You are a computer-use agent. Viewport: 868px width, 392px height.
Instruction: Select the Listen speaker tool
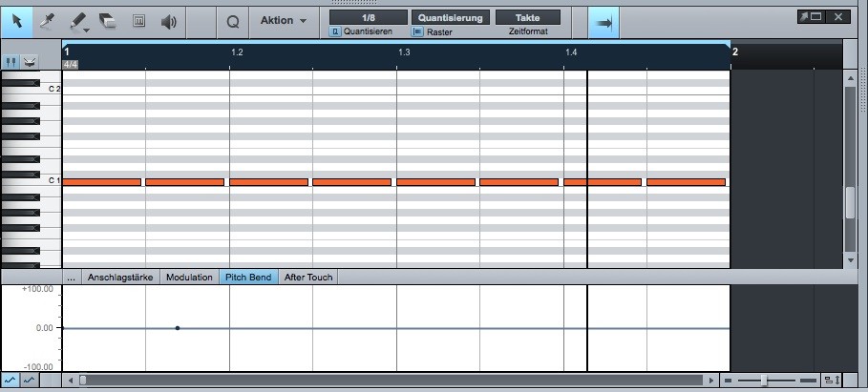(168, 22)
